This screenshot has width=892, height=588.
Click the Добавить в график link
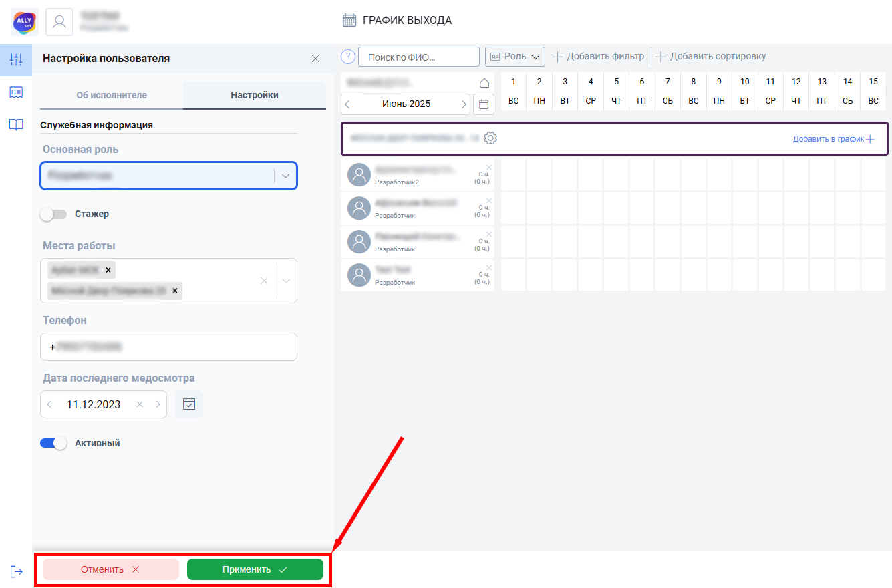click(x=834, y=139)
